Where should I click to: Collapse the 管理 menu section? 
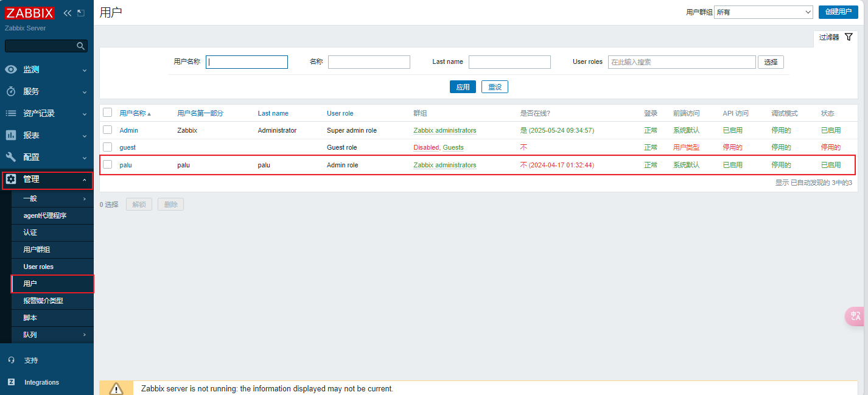click(x=47, y=180)
